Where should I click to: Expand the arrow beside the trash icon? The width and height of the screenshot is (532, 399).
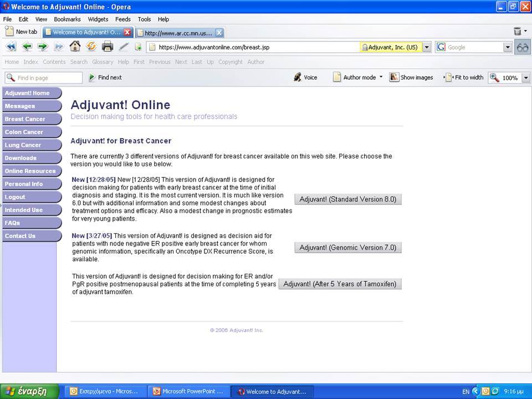point(525,31)
